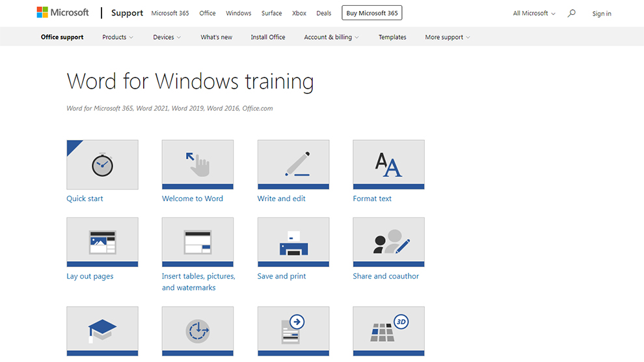Open the Quick start stopwatch tile
The image size is (644, 362).
point(102,164)
